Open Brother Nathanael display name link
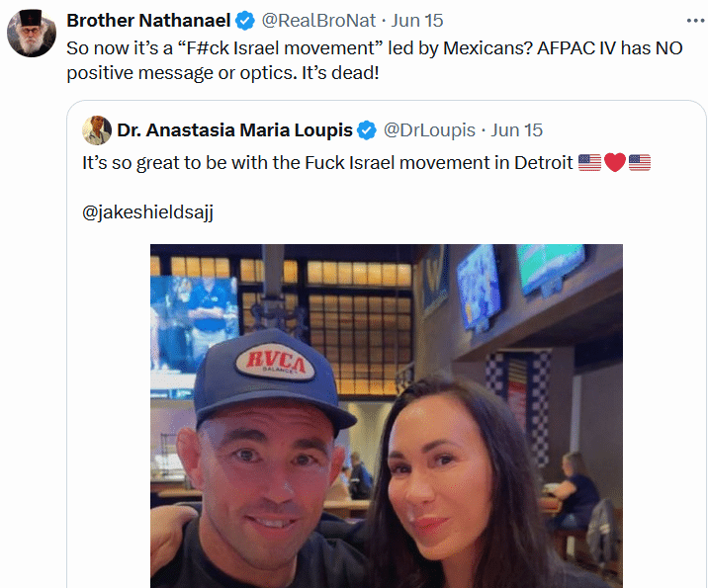The width and height of the screenshot is (708, 588). (148, 21)
